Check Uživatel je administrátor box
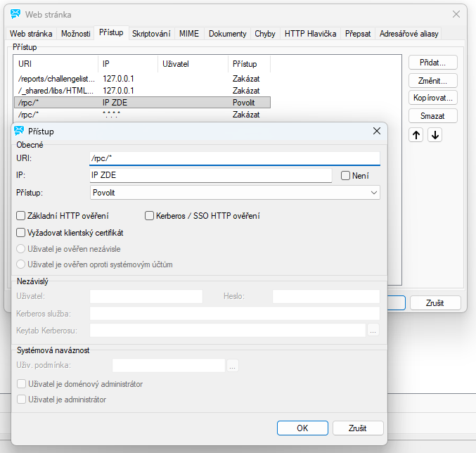 21,400
